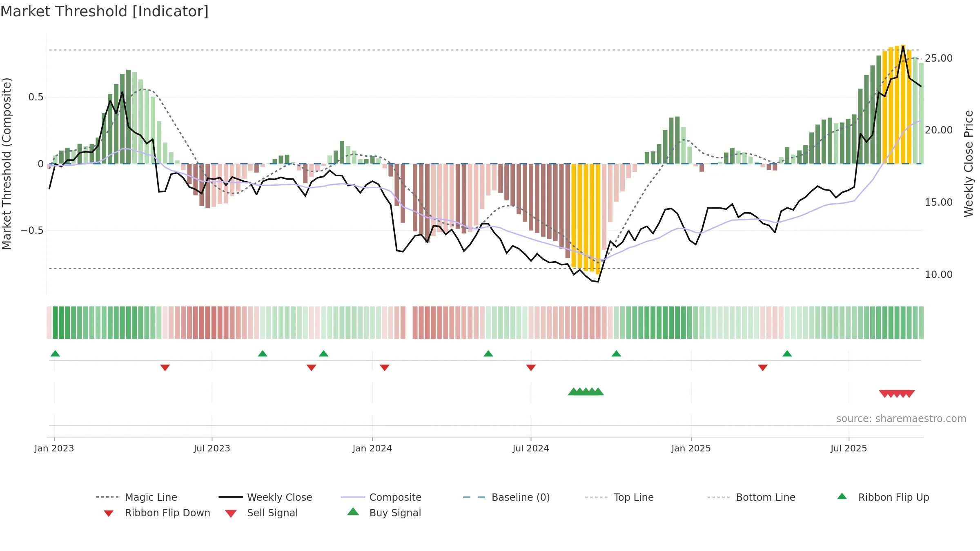Toggle the Buy Signal legend entry
980x551 pixels.
pyautogui.click(x=384, y=513)
